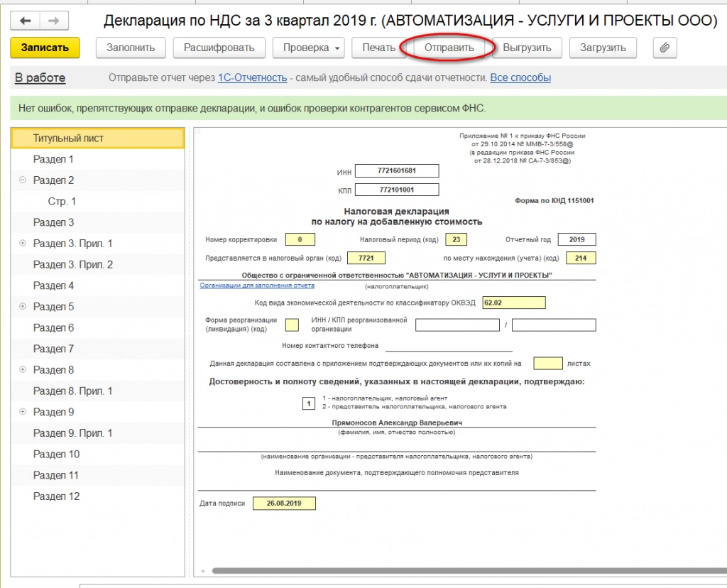Send the declaration with Отправить
The width and height of the screenshot is (727, 588).
pos(449,48)
